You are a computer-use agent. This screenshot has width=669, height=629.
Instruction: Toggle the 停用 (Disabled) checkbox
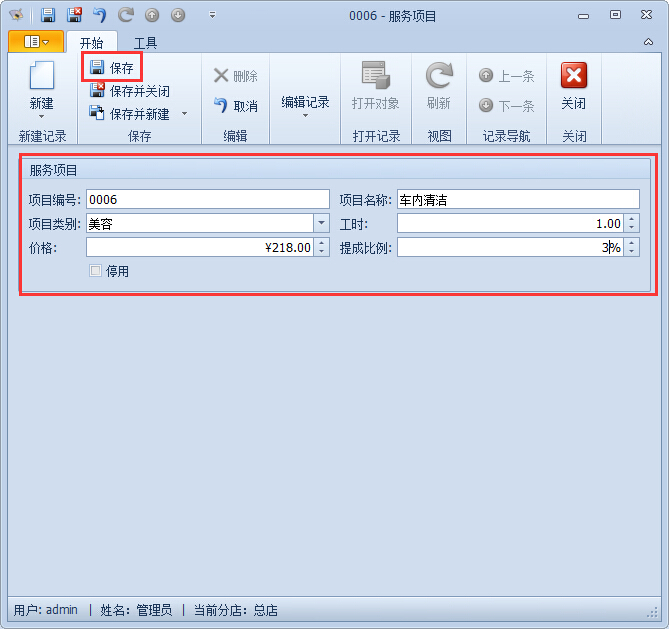point(96,271)
